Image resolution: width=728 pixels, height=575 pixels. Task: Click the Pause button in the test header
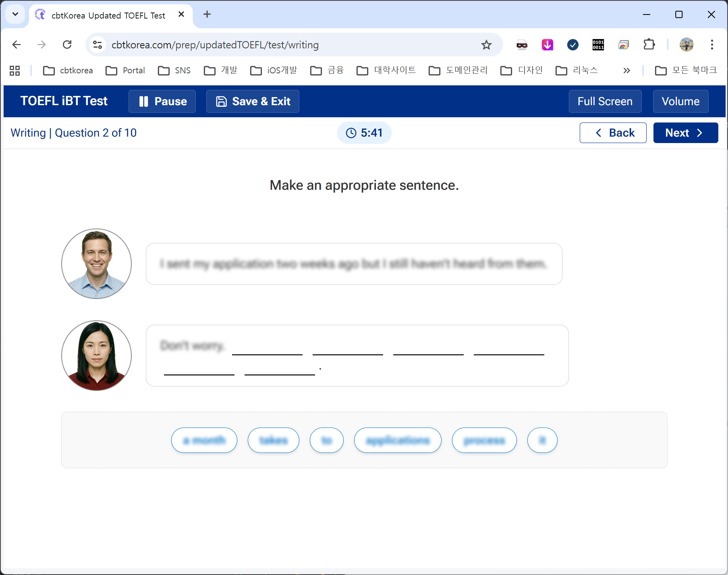(x=162, y=101)
